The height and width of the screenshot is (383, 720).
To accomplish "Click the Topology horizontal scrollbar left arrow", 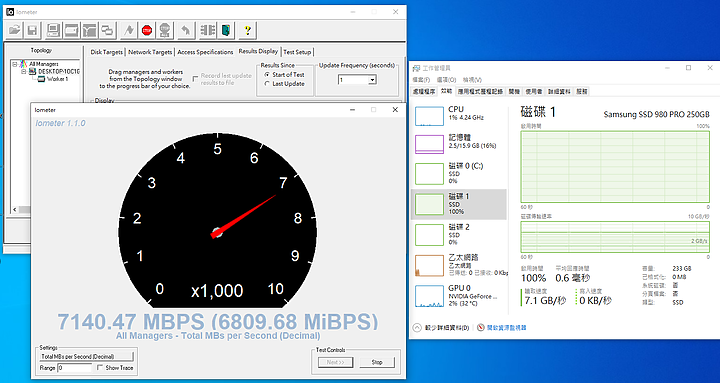I will (x=15, y=209).
